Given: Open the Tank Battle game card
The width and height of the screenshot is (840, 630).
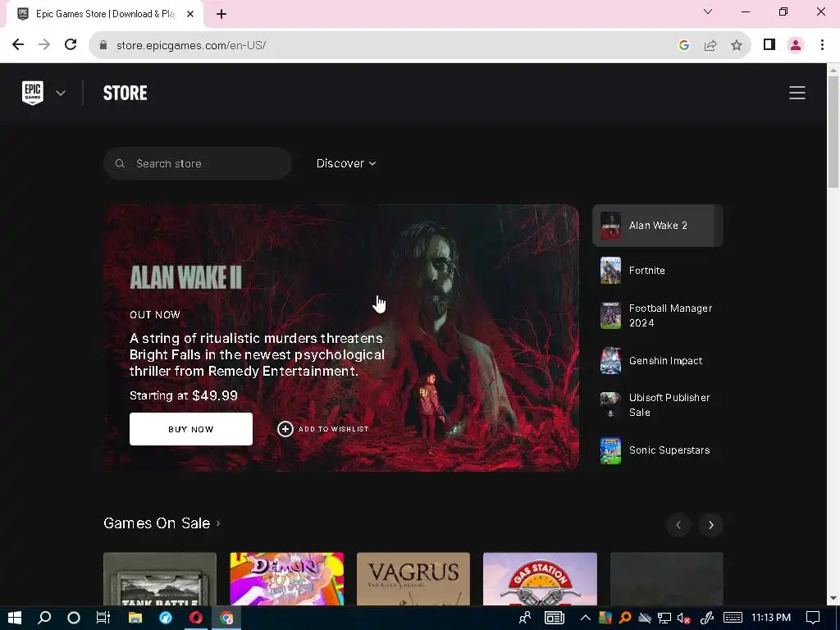Looking at the screenshot, I should [160, 579].
